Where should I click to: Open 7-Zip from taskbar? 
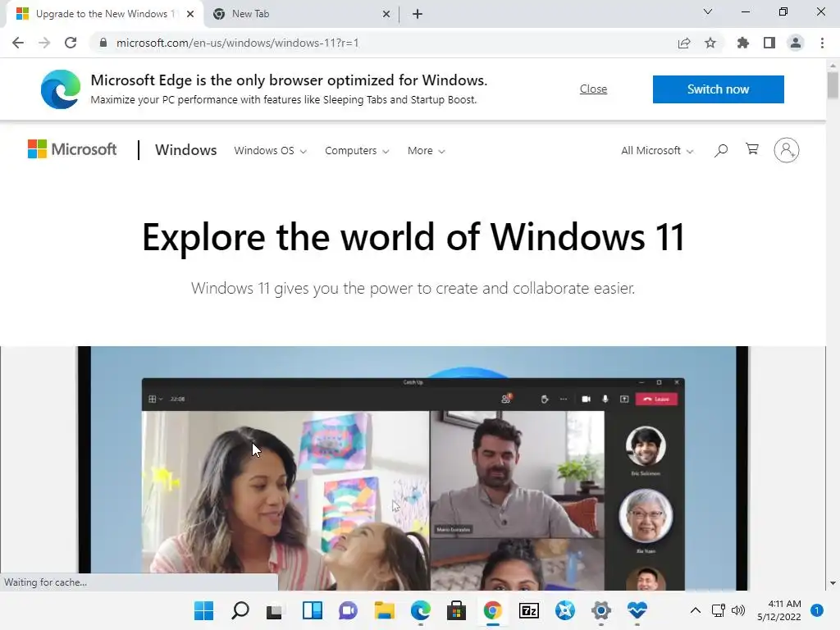529,610
